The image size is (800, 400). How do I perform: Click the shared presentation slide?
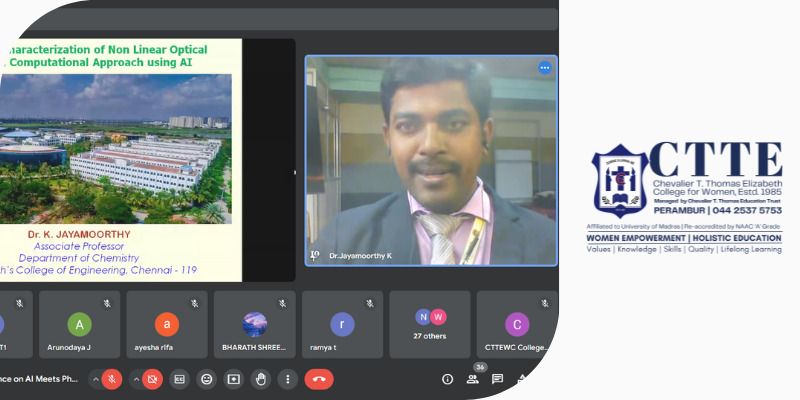coord(121,160)
